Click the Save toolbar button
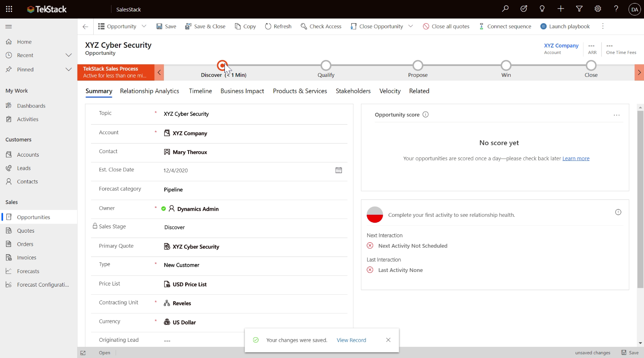 [x=166, y=26]
